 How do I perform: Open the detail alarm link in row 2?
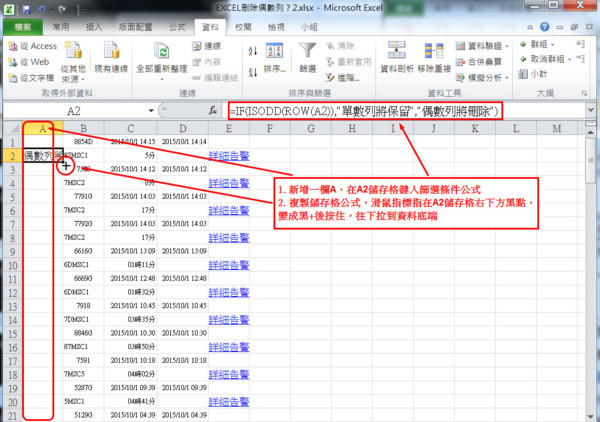(229, 156)
